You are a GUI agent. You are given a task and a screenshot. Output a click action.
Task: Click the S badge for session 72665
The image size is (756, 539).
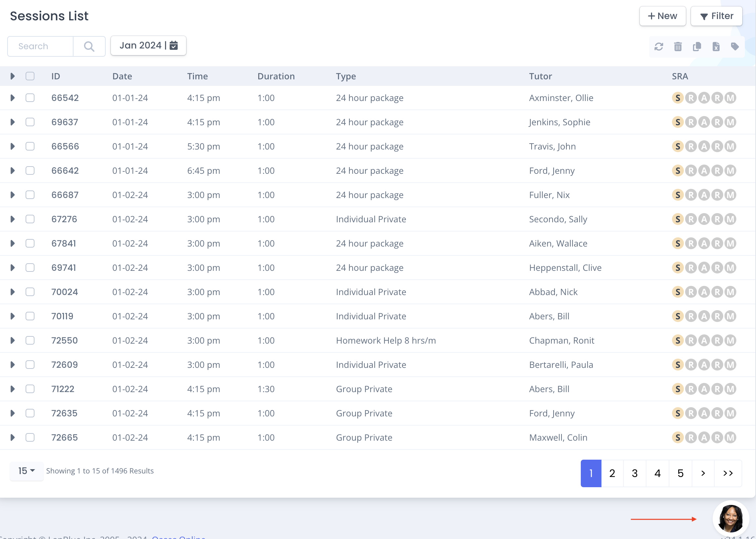click(678, 437)
